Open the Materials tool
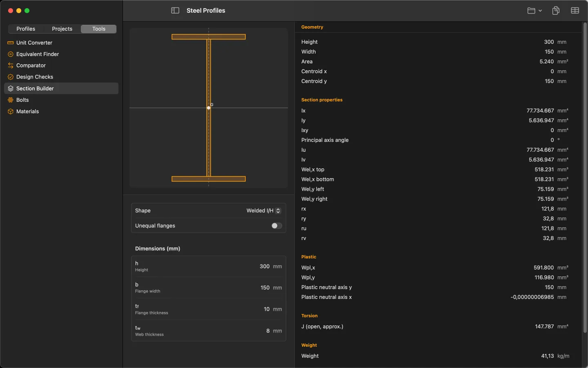 61,111
